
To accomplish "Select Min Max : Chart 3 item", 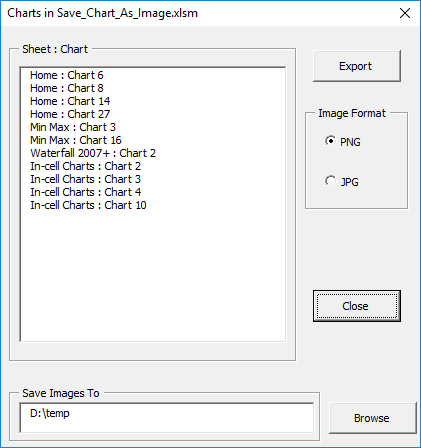I will 153,127.
